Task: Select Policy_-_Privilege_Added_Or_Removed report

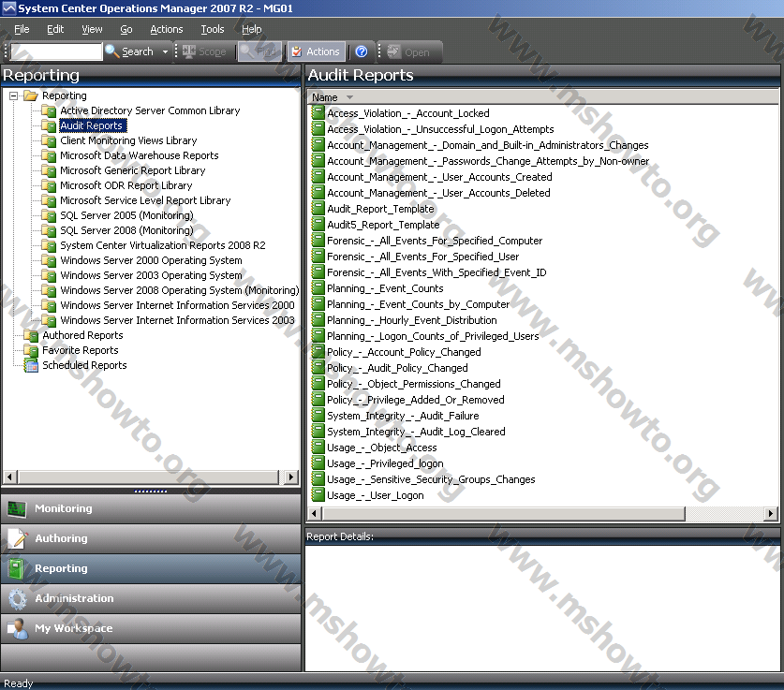Action: 416,400
